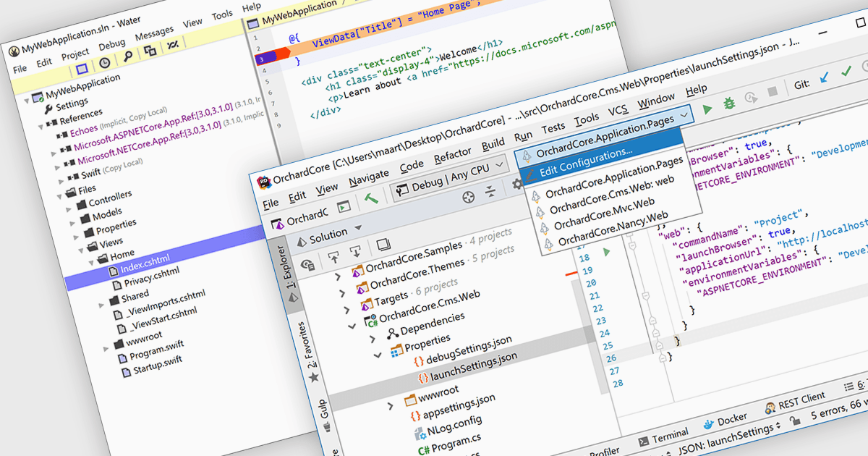Click the magnifier search icon in Water toolbar
Viewport: 868px width, 456px height.
pyautogui.click(x=128, y=58)
